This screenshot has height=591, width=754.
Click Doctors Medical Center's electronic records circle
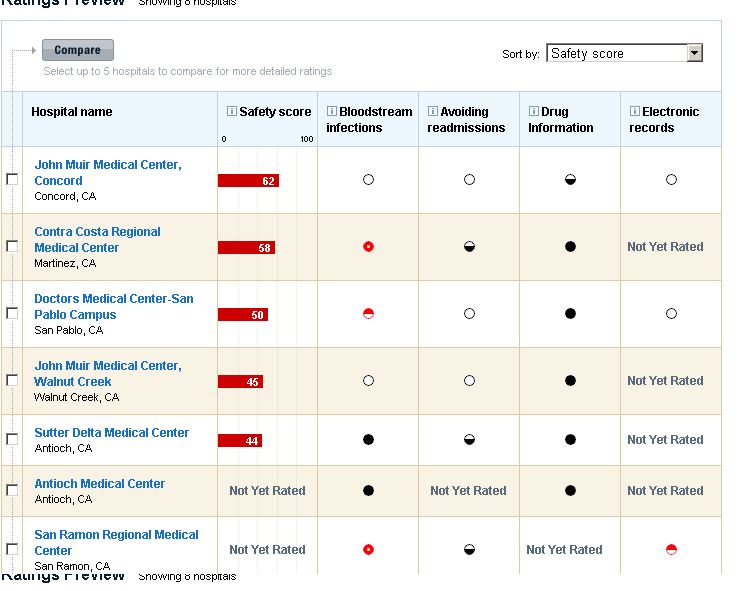point(671,314)
